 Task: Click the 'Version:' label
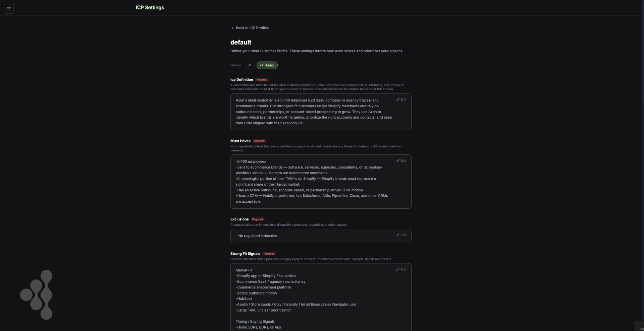point(236,65)
